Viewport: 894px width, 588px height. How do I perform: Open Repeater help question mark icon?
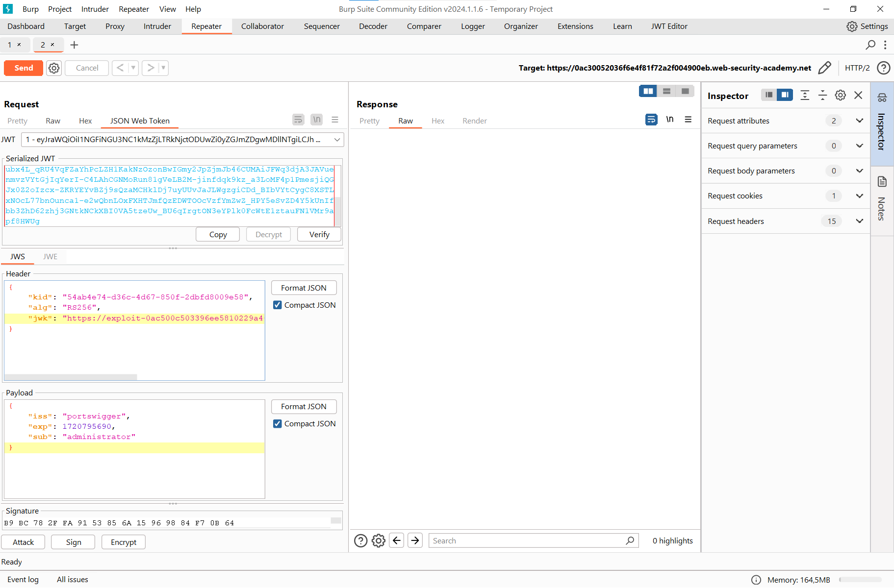[x=883, y=68]
